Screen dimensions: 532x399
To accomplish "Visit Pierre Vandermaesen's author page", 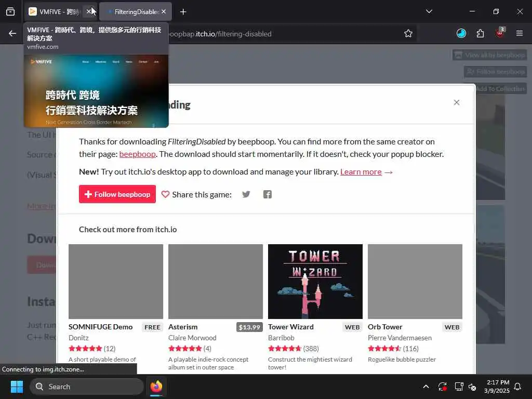I will 400,338.
